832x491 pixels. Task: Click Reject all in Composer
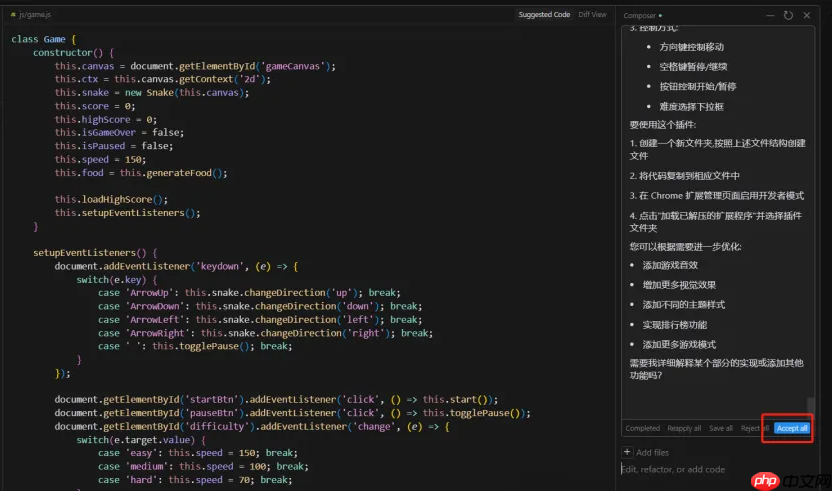pyautogui.click(x=755, y=428)
